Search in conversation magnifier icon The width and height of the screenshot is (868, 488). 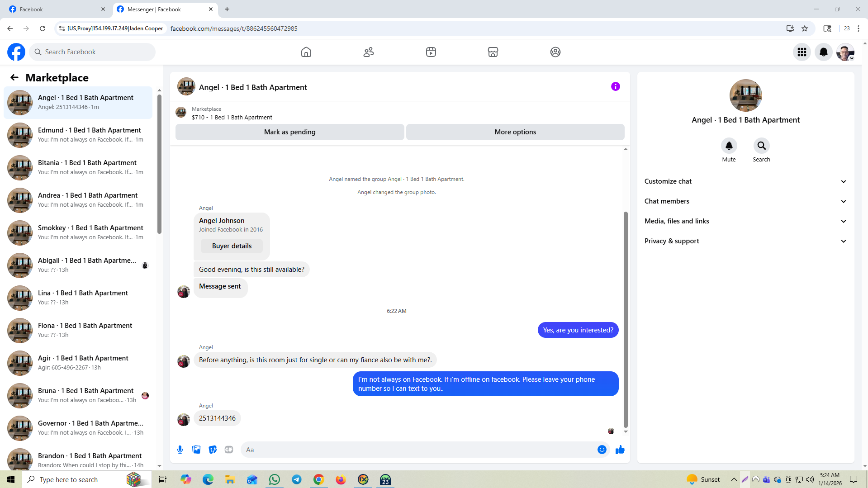[x=762, y=146]
